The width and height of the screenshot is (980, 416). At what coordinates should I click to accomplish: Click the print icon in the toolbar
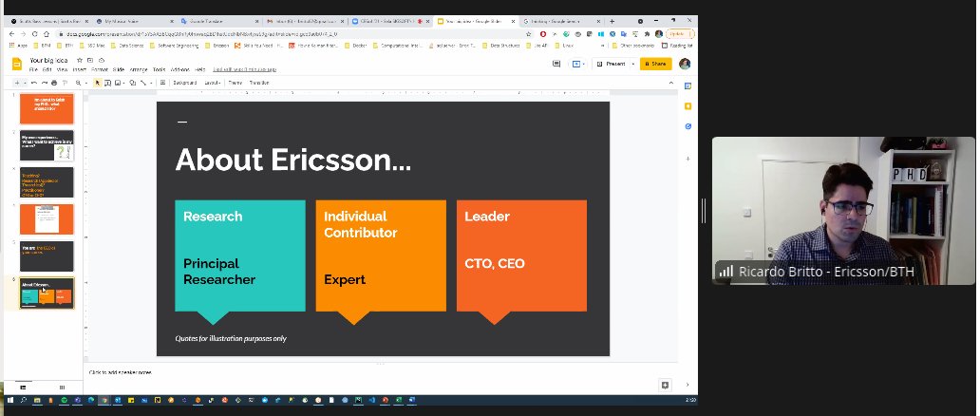tap(54, 83)
